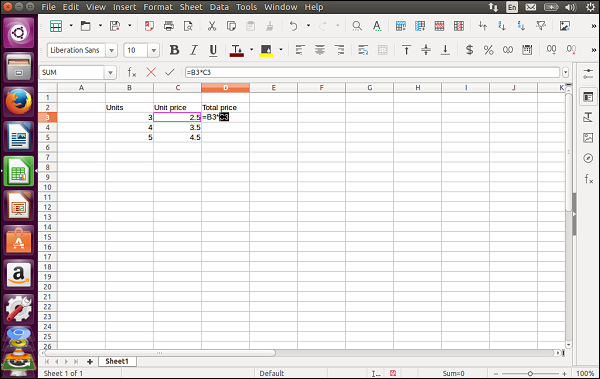The image size is (600, 379).
Task: Toggle Underline formatting
Action: click(213, 50)
